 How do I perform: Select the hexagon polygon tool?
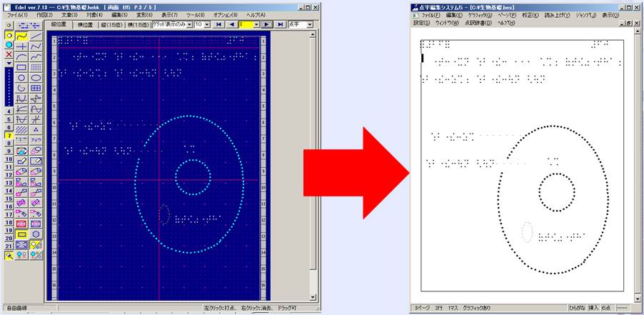pyautogui.click(x=36, y=234)
